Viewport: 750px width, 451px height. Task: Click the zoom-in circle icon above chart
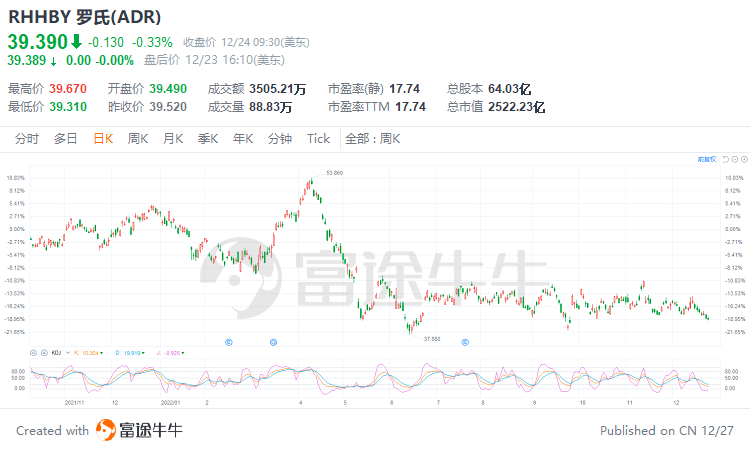point(744,159)
